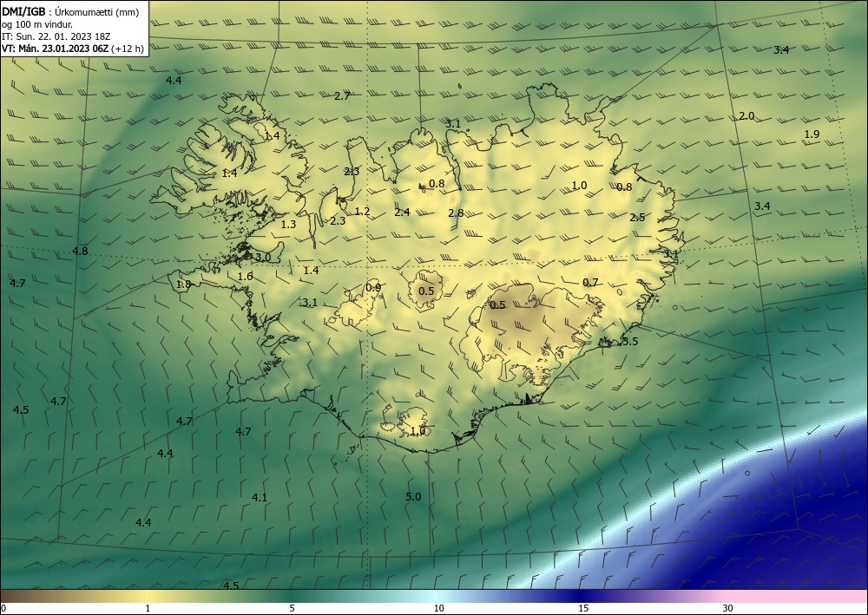
Task: Click the 15 tick label on color scale
Action: (x=583, y=608)
